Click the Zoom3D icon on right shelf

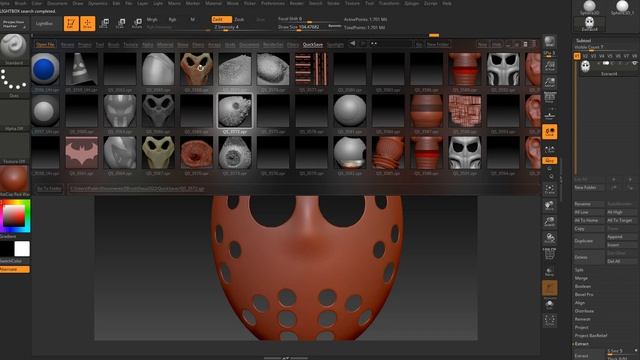click(550, 222)
